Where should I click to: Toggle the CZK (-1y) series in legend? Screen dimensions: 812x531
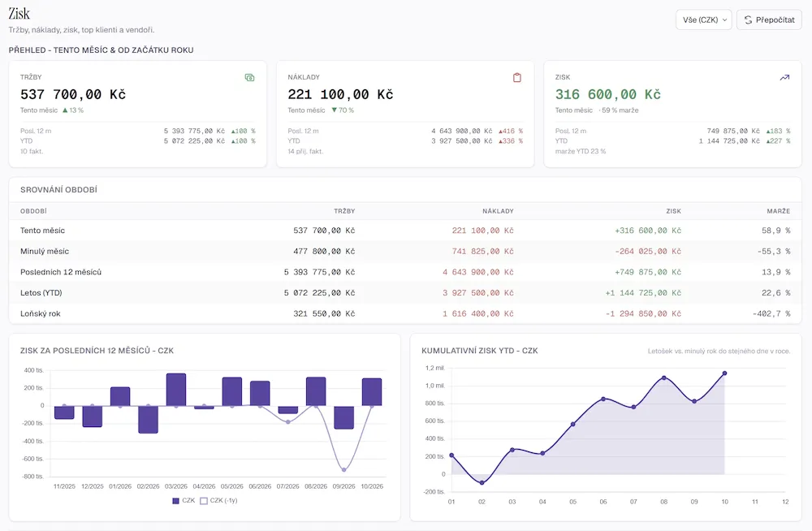218,500
